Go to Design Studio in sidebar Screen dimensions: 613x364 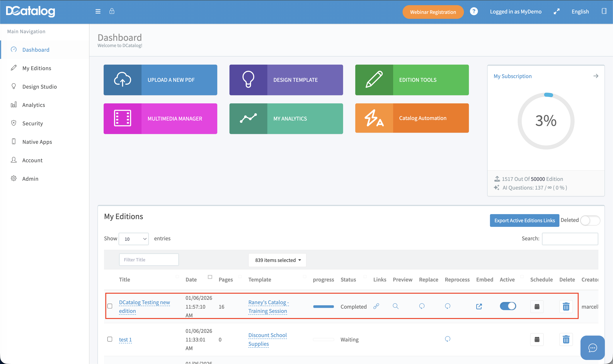[x=39, y=87]
